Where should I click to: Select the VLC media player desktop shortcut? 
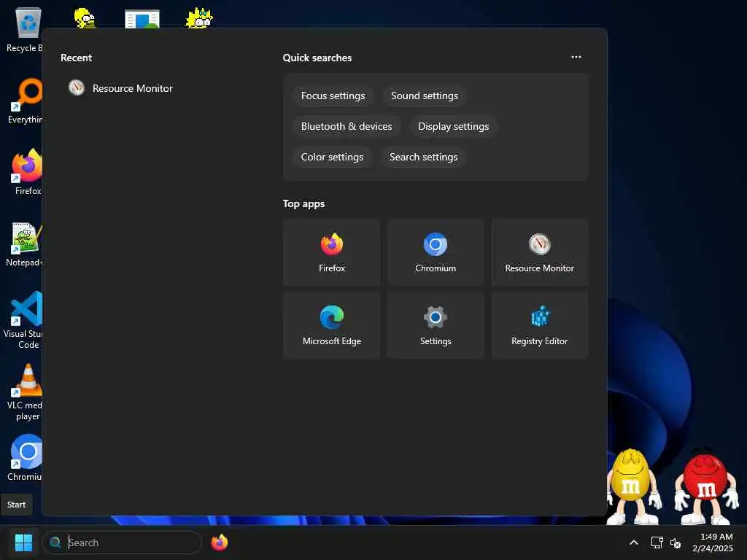(25, 392)
